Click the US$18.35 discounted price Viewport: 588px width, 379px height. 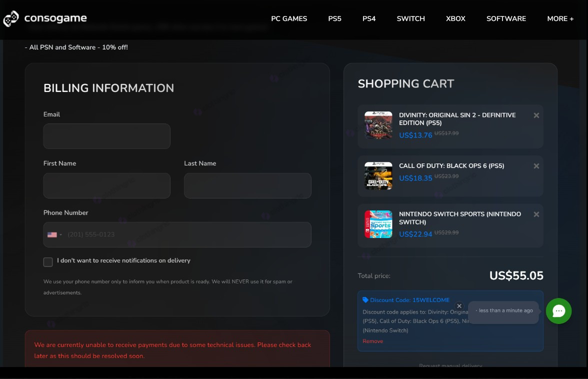click(x=415, y=178)
